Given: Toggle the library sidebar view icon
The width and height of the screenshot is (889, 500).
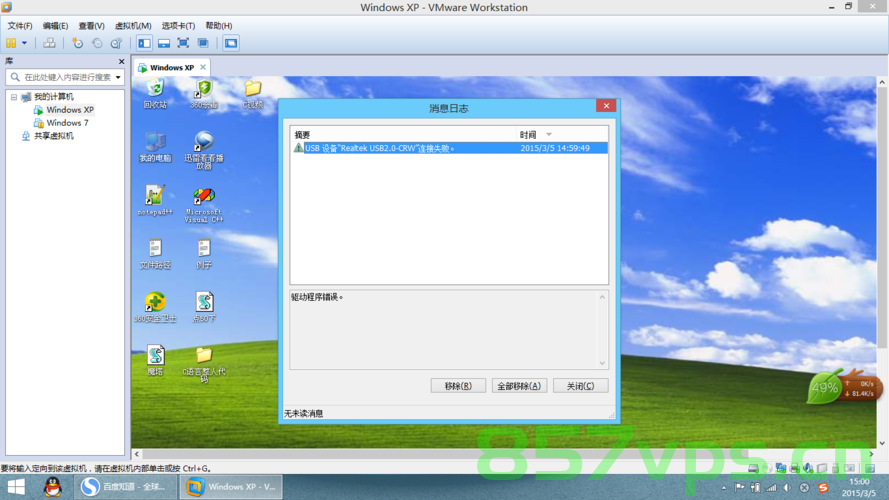Looking at the screenshot, I should pyautogui.click(x=145, y=43).
